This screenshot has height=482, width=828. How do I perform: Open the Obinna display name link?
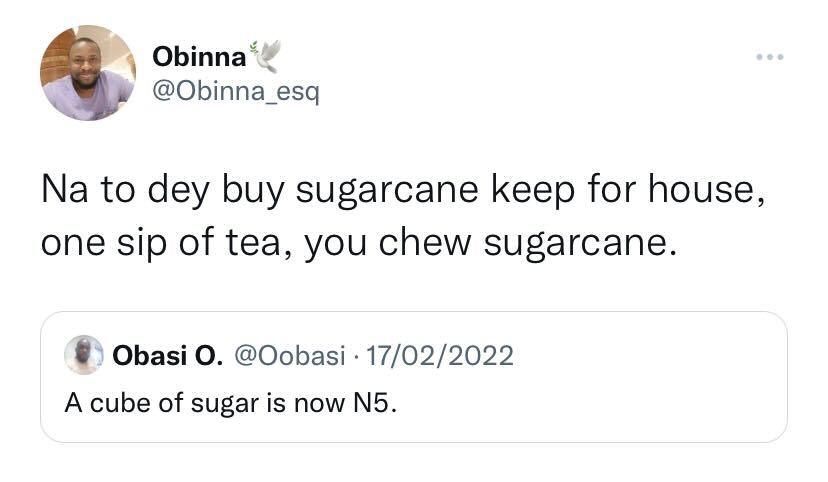(198, 57)
